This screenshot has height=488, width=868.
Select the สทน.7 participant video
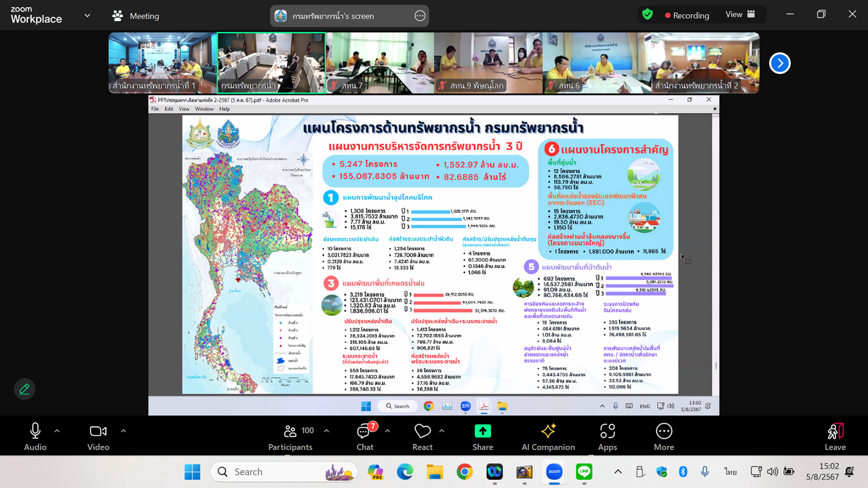tap(380, 63)
